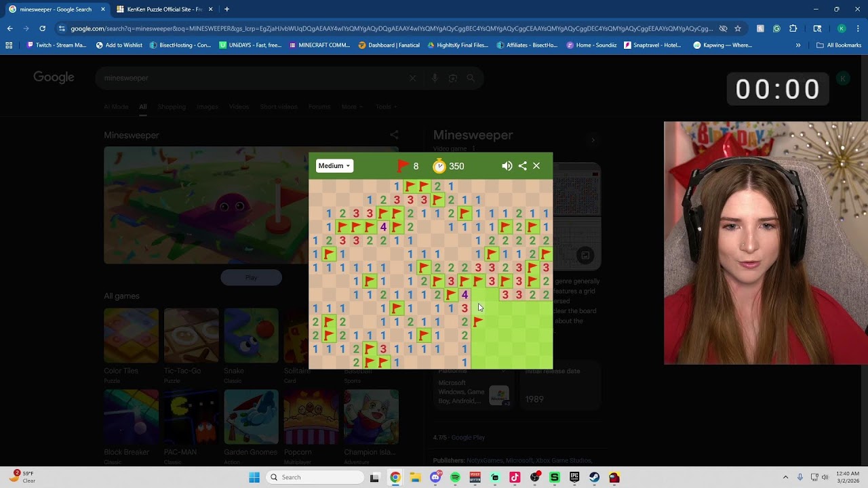Switch to the Videos results tab

pos(239,106)
